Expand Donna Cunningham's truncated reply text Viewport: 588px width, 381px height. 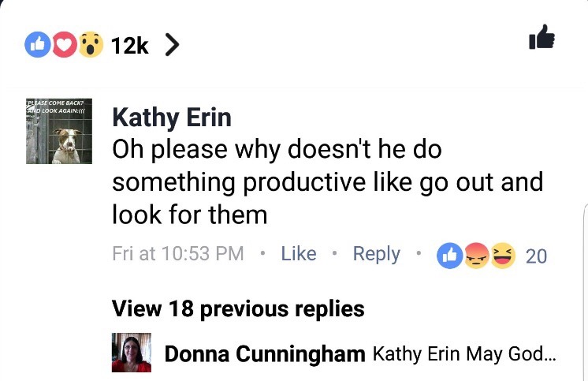464,354
